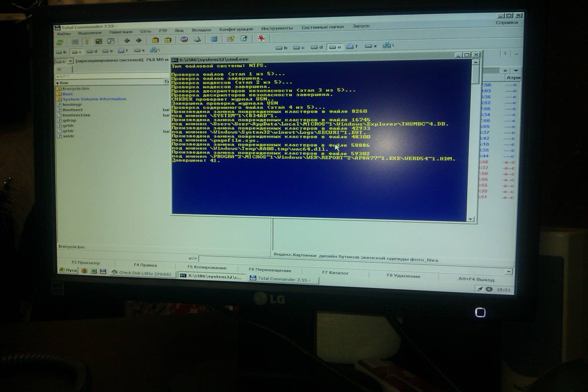Switch to full details view icon
Screen dimensions: 588x392
(87, 42)
